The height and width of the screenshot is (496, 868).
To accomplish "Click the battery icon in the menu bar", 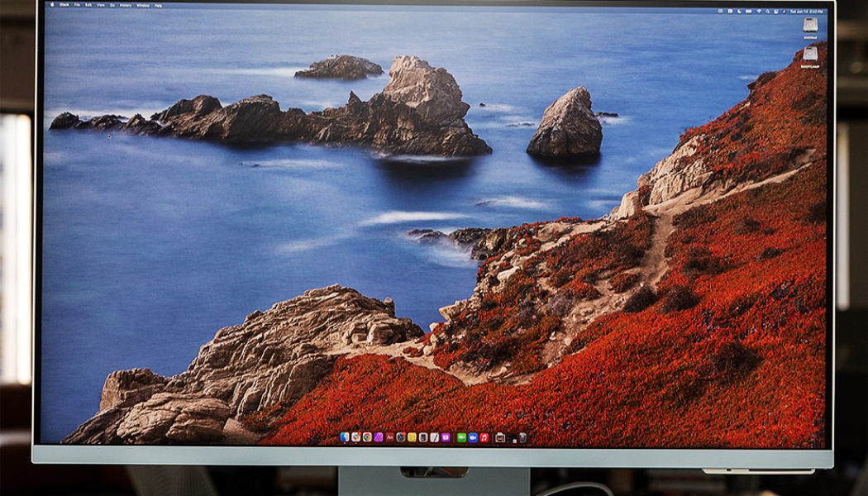I will tap(747, 10).
